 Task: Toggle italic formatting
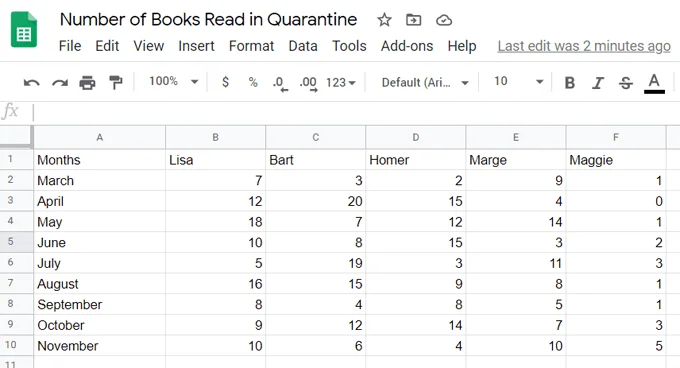pyautogui.click(x=598, y=82)
